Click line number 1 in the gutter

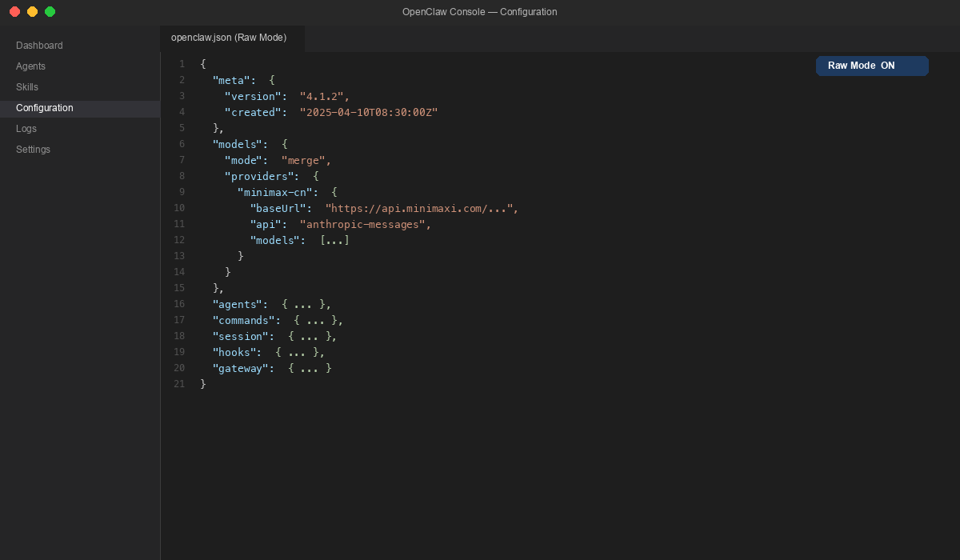click(182, 64)
